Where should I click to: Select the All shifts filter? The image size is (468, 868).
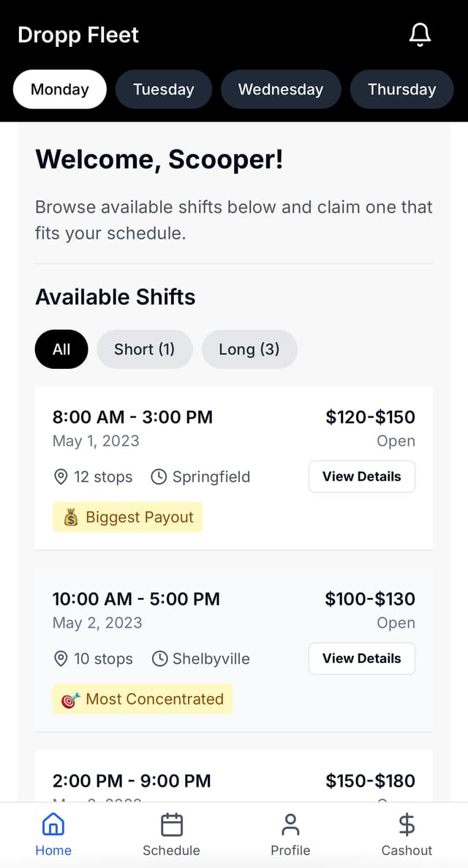point(61,349)
